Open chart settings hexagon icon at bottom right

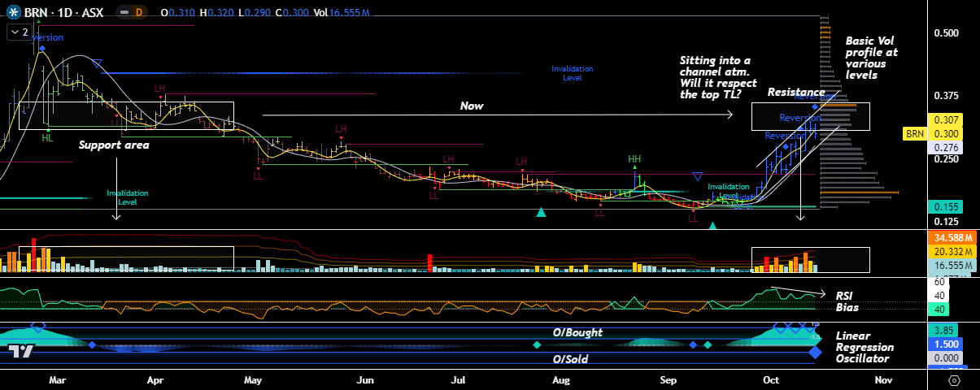pyautogui.click(x=953, y=379)
